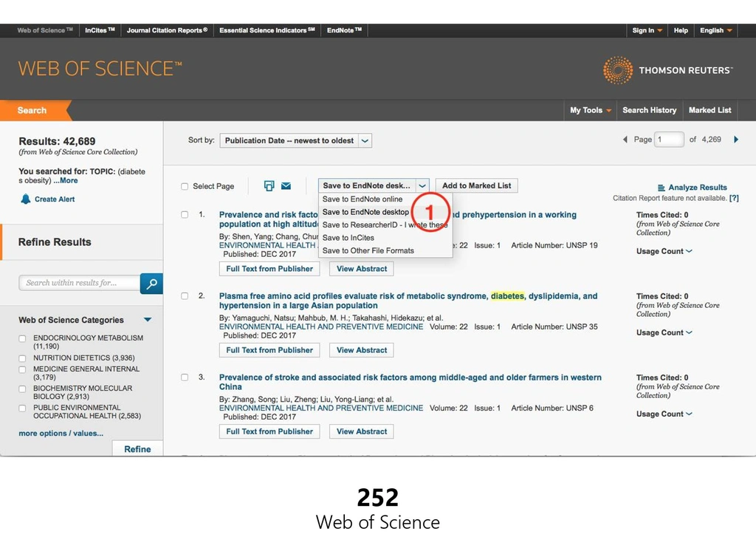This screenshot has width=756, height=534.
Task: Click the Help link
Action: 680,30
